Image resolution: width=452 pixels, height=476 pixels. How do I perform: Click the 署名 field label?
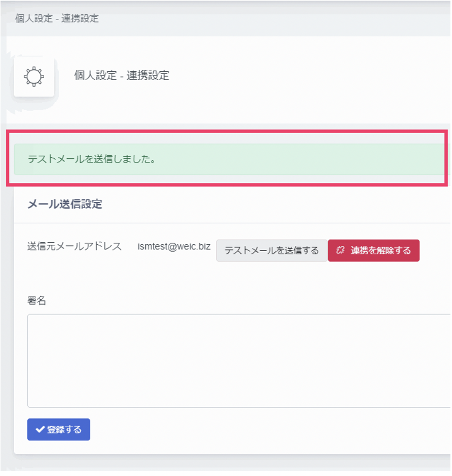tap(36, 300)
